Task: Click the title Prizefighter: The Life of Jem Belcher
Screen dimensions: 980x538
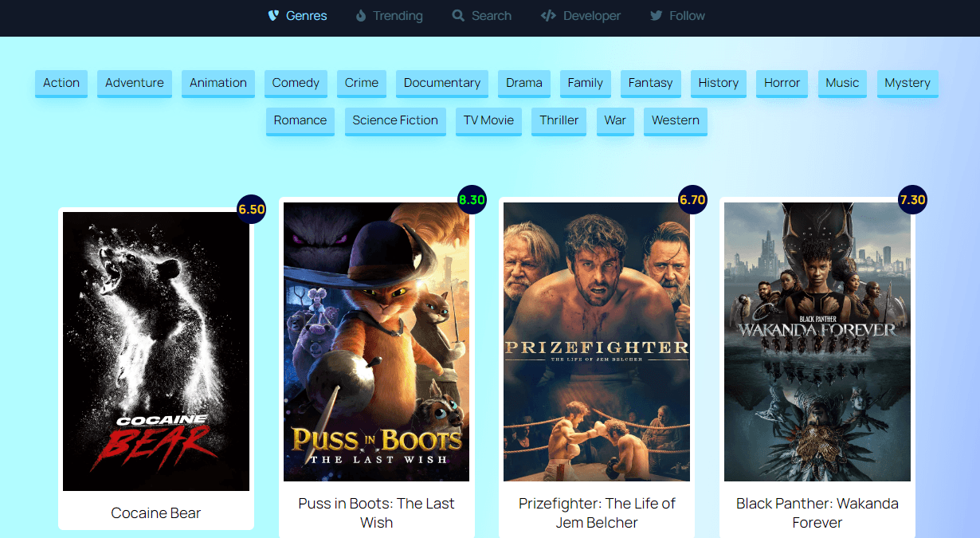Action: 596,512
